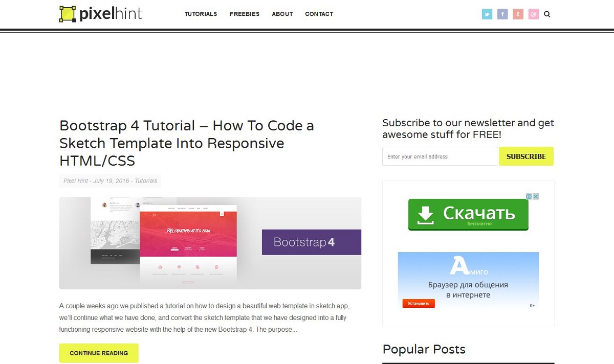Click the search magnifier icon
Viewport: 614px width, 364px height.
point(547,14)
